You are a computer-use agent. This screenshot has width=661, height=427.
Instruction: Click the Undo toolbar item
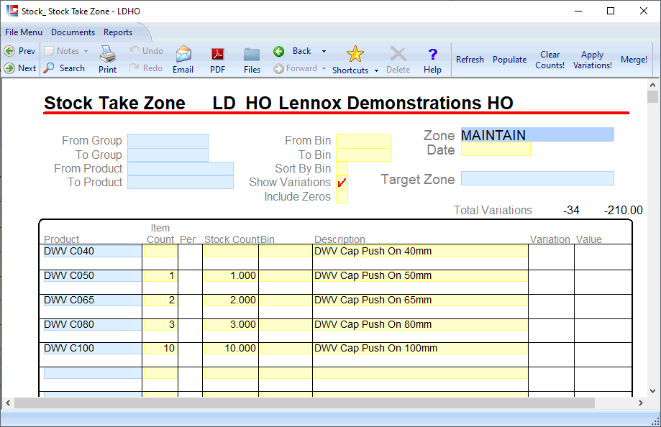click(146, 51)
